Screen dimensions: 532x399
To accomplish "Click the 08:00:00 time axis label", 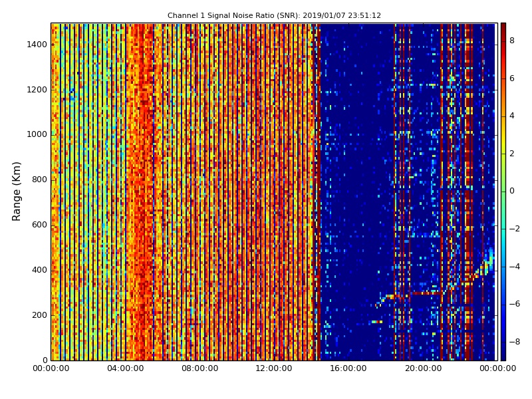I will (x=200, y=368).
